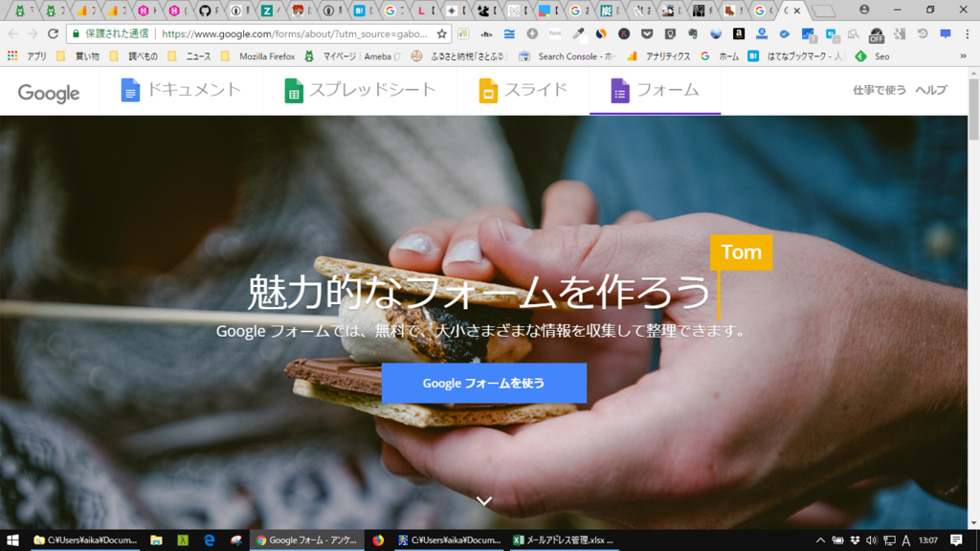This screenshot has height=551, width=980.
Task: Click the font extension icon
Action: 555,33
